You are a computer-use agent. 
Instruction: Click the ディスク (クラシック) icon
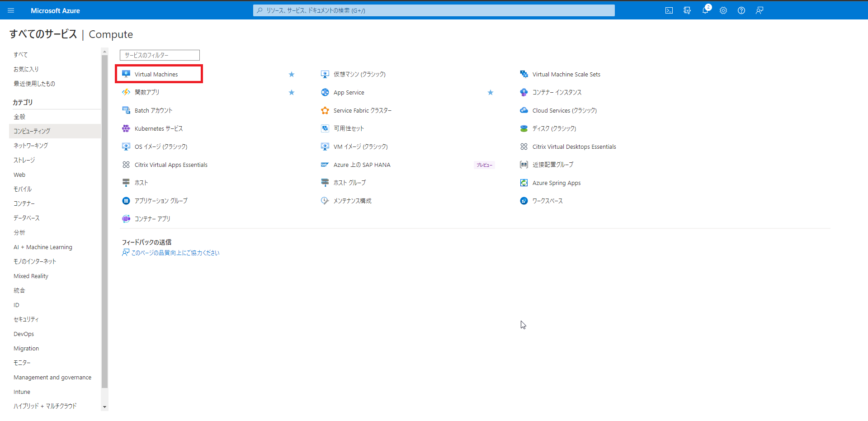[524, 128]
